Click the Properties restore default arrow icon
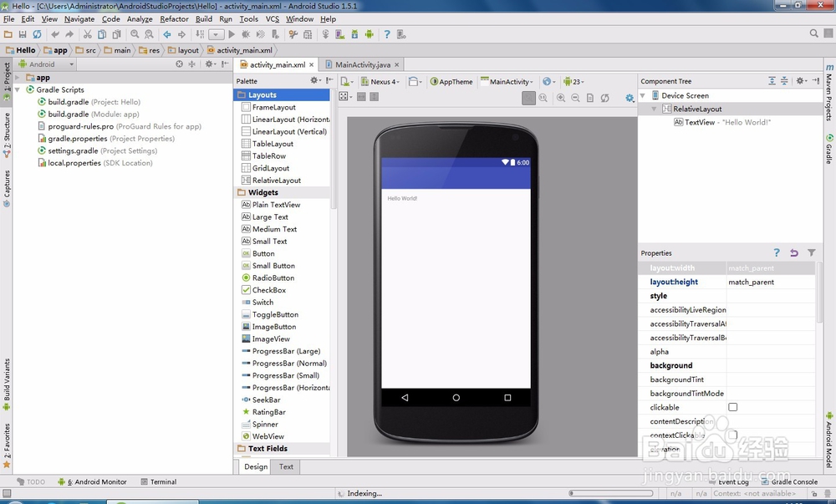The height and width of the screenshot is (504, 836). [x=794, y=252]
